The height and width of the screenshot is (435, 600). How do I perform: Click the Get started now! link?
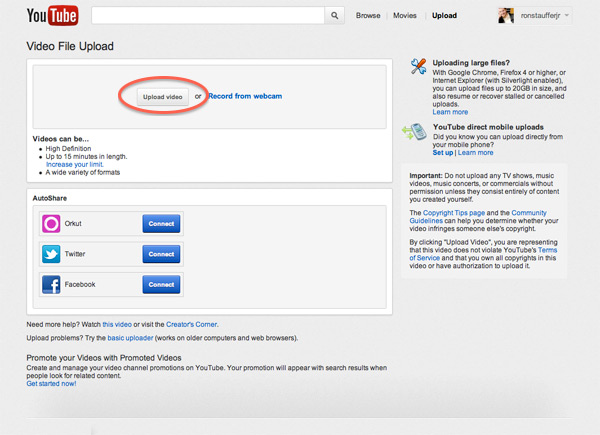click(51, 384)
